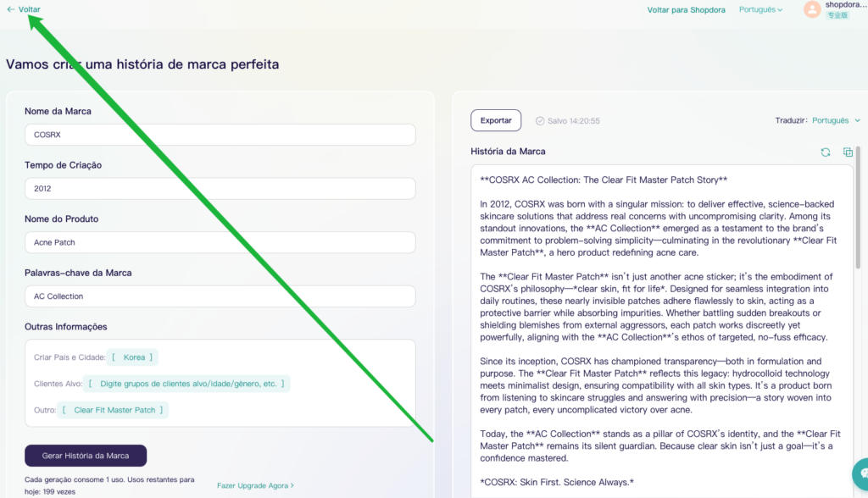This screenshot has width=868, height=498.
Task: Edit the Nome do Produto field
Action: point(220,242)
